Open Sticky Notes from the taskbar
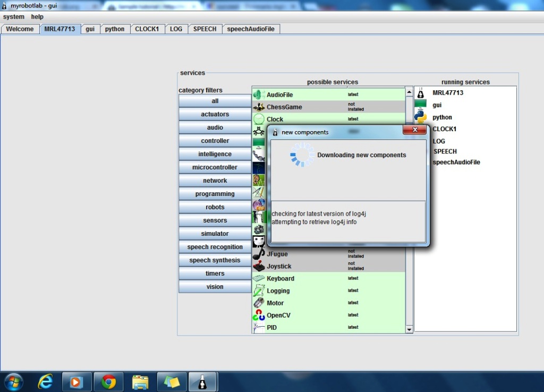Image resolution: width=544 pixels, height=392 pixels. tap(172, 382)
